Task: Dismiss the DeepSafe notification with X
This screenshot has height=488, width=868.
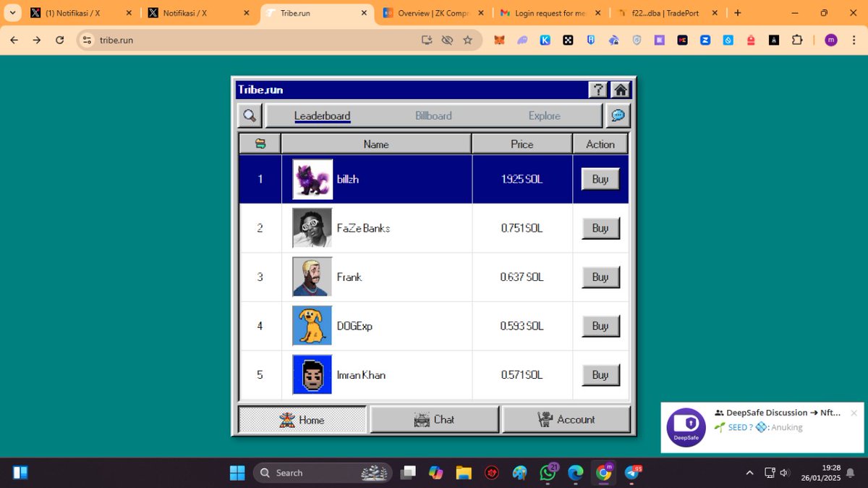Action: click(854, 413)
